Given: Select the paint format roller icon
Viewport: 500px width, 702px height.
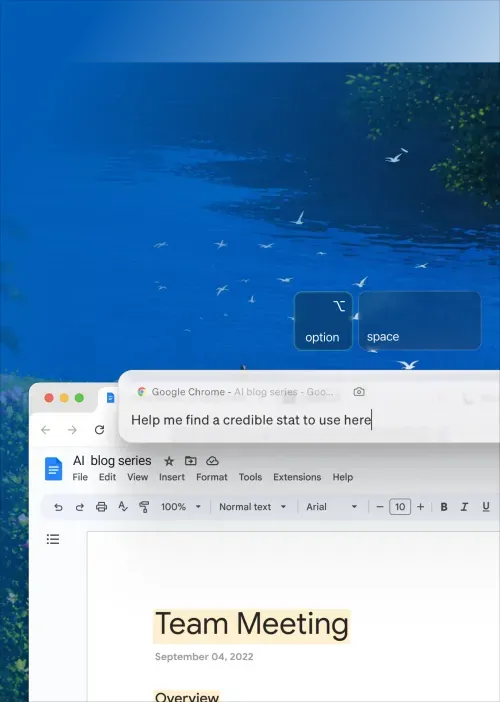Looking at the screenshot, I should tap(144, 507).
